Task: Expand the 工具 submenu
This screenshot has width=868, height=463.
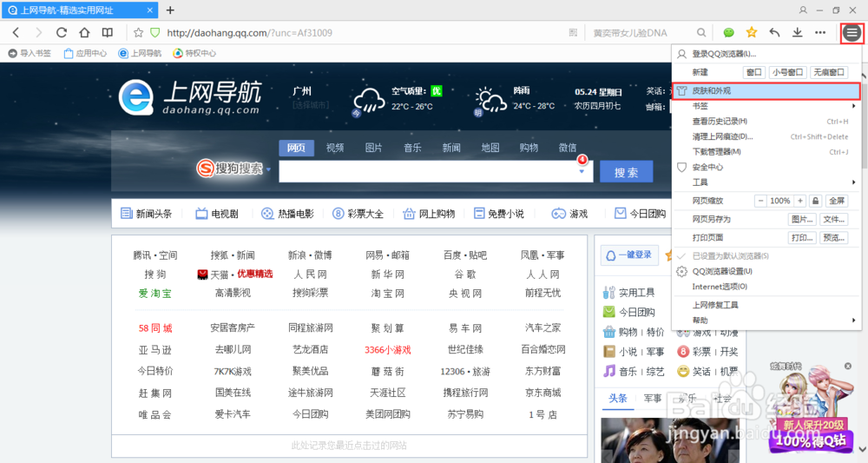Action: [766, 182]
